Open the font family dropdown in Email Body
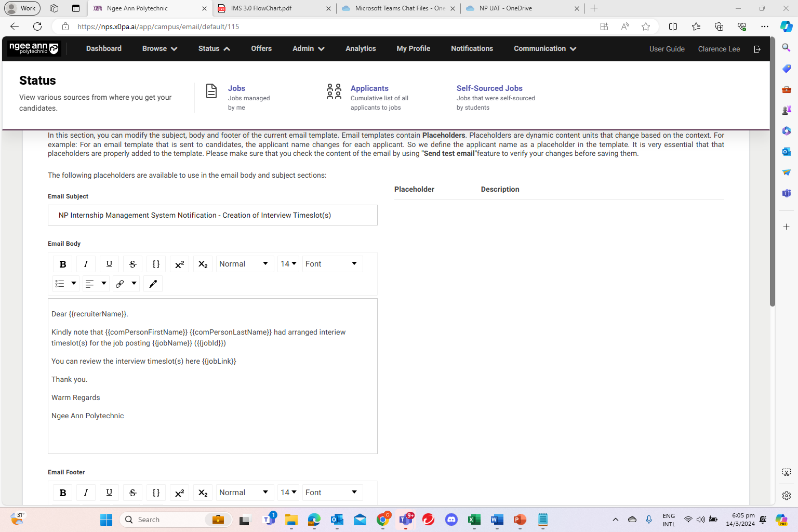798x532 pixels. pos(332,263)
